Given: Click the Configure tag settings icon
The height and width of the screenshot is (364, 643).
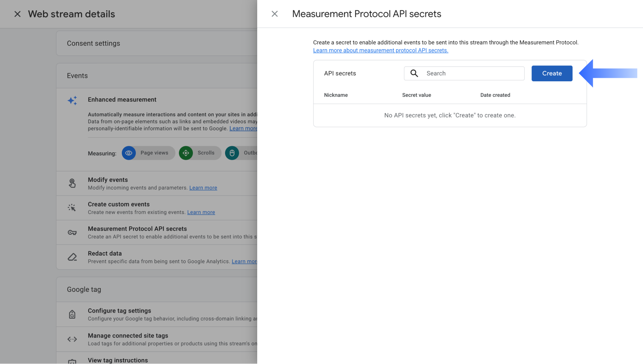Looking at the screenshot, I should click(x=72, y=314).
